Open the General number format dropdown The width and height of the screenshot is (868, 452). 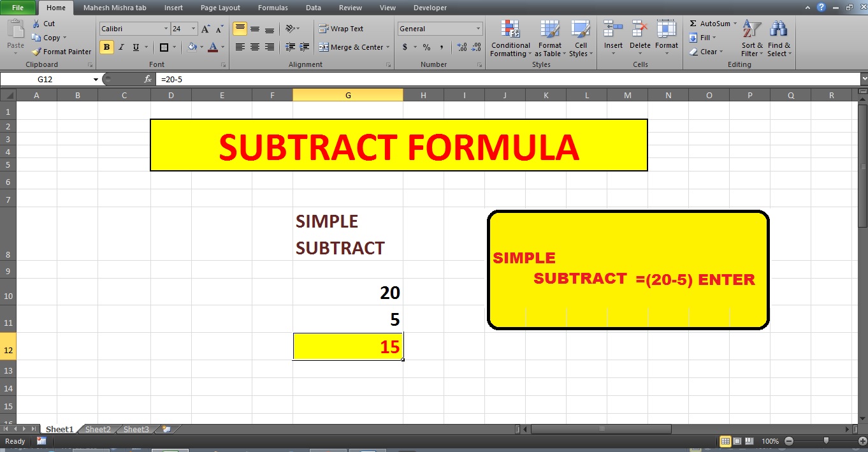pyautogui.click(x=479, y=29)
